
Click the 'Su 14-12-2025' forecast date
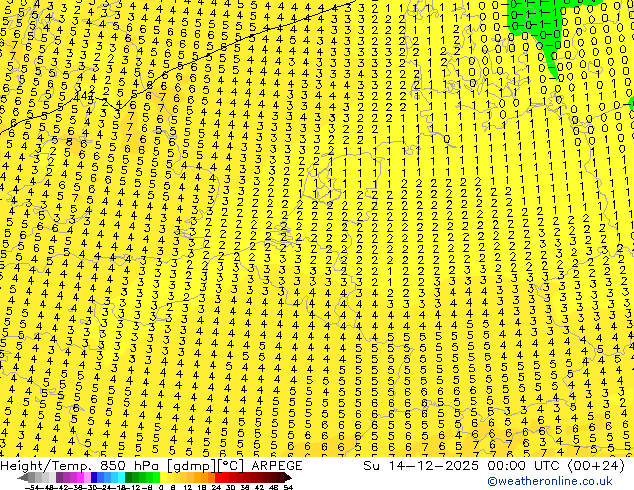tap(421, 466)
